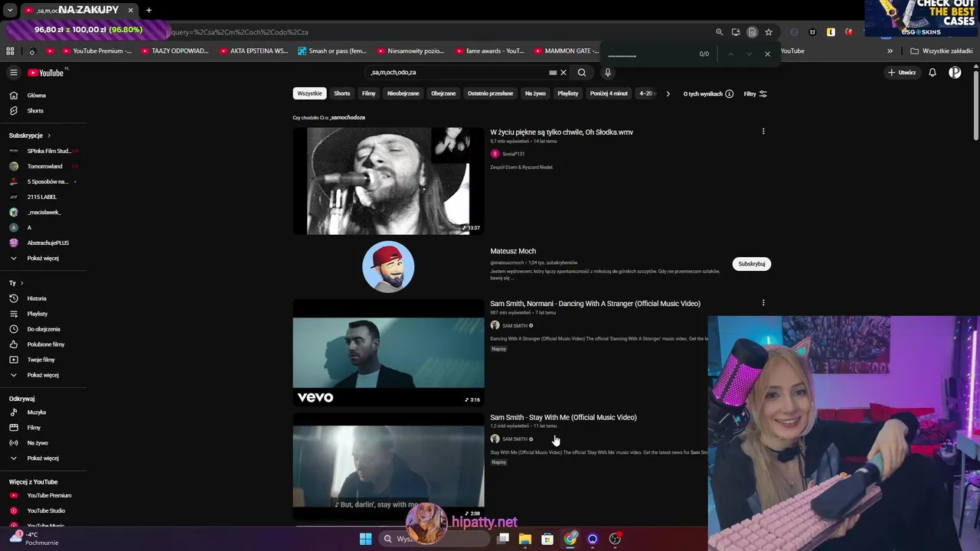Advance the filter chips with right arrow
The height and width of the screenshot is (551, 980).
point(668,93)
